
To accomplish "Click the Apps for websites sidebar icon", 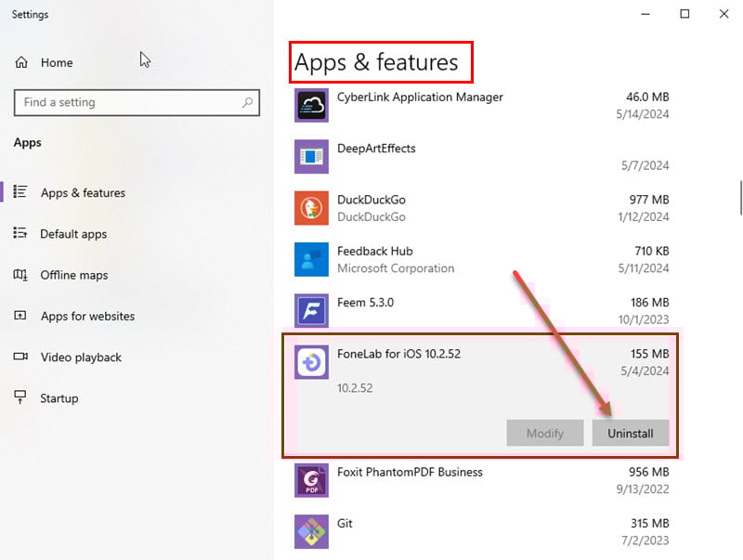I will [x=20, y=315].
